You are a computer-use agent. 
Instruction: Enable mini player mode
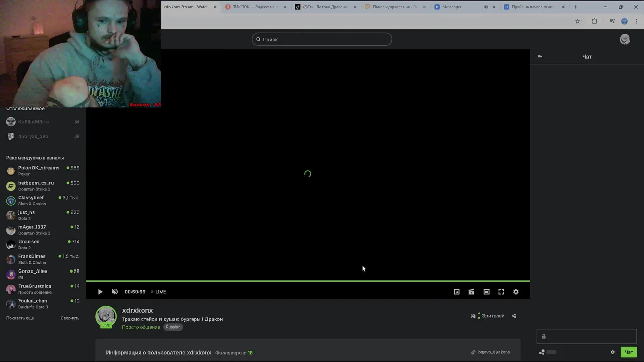coord(457,292)
